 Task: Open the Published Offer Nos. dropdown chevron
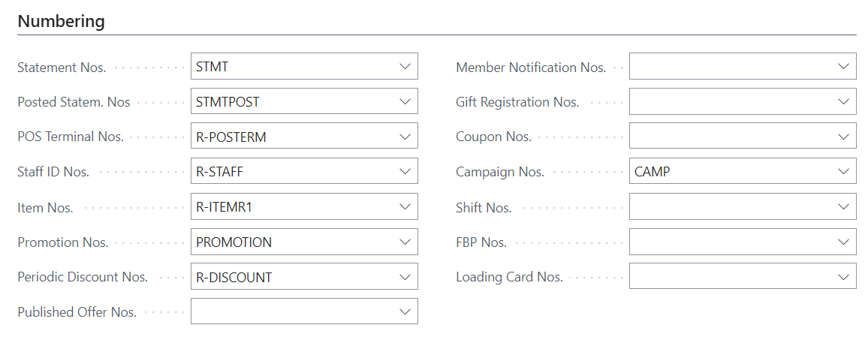(x=405, y=311)
